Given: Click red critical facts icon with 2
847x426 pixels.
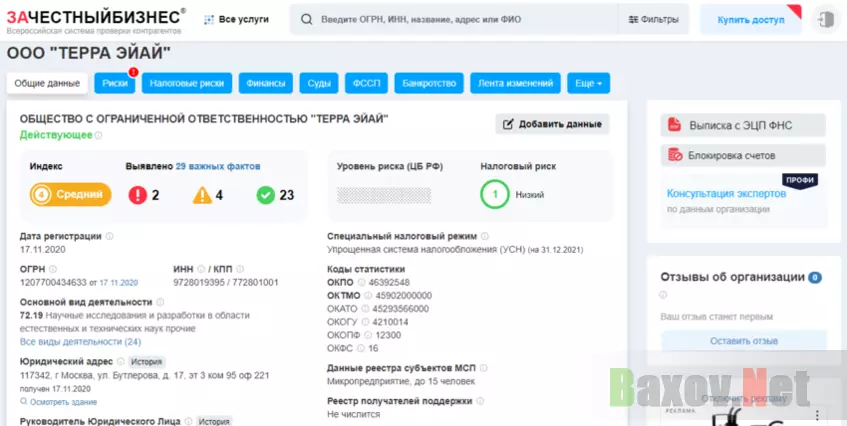Looking at the screenshot, I should (138, 195).
